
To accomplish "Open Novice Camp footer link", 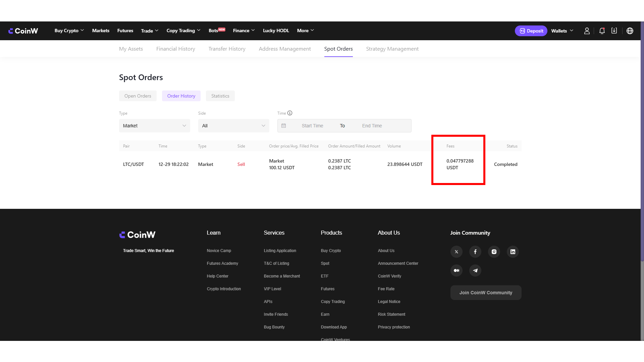I will pos(219,251).
